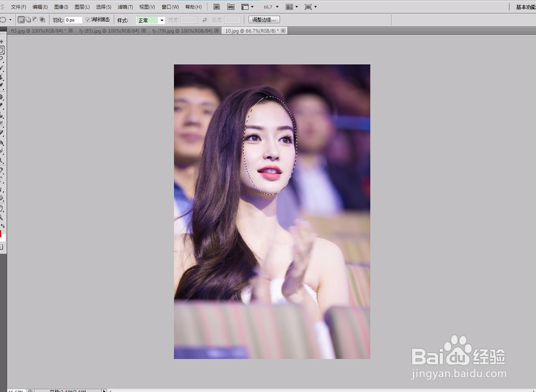
Task: Click the white background color swatch
Action: (4, 239)
